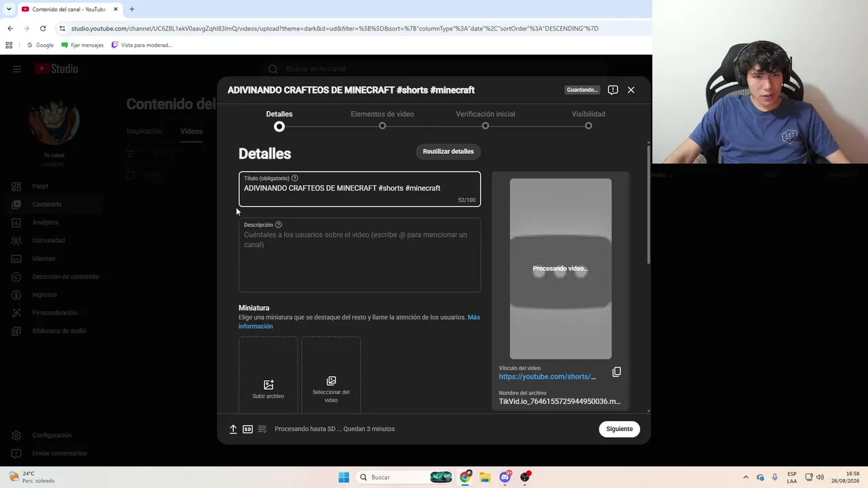Open the youtube.com/shorts video link

tap(547, 377)
